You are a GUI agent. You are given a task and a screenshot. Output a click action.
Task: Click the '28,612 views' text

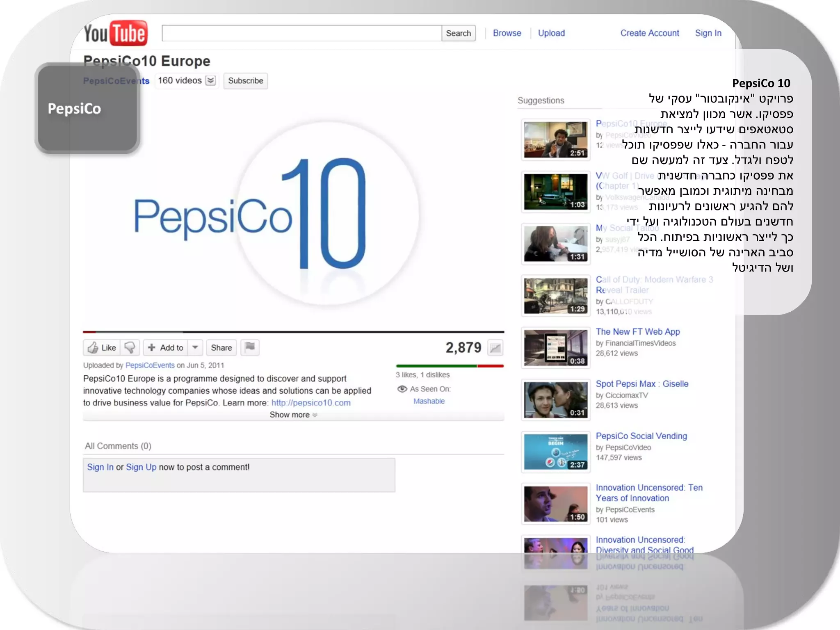point(616,353)
